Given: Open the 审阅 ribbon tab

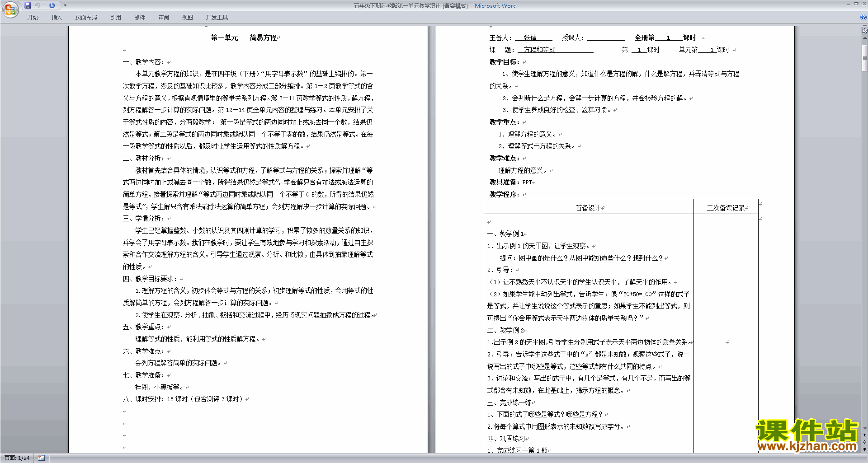Looking at the screenshot, I should click(x=164, y=18).
